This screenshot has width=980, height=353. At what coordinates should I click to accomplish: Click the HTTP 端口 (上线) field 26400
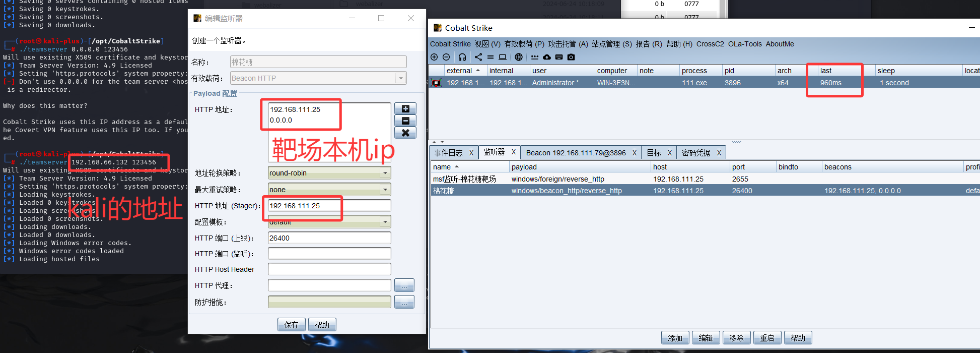tap(329, 238)
